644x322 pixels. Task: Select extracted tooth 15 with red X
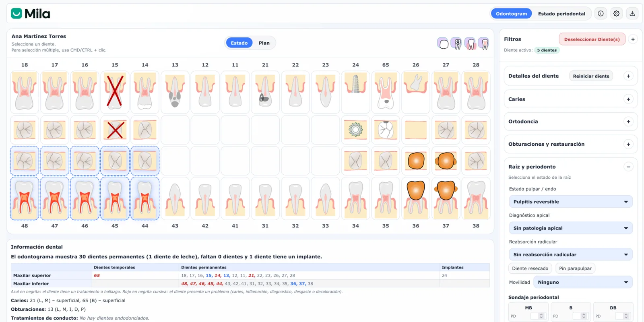point(115,92)
